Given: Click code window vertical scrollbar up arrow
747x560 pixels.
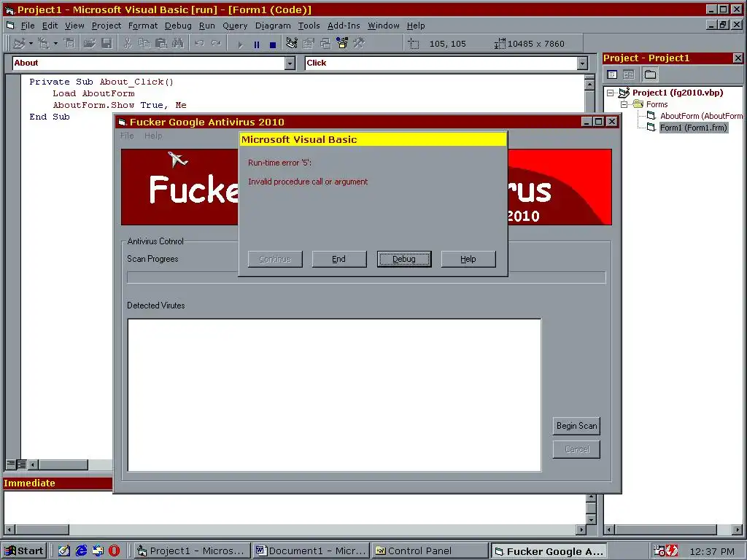Looking at the screenshot, I should point(589,85).
